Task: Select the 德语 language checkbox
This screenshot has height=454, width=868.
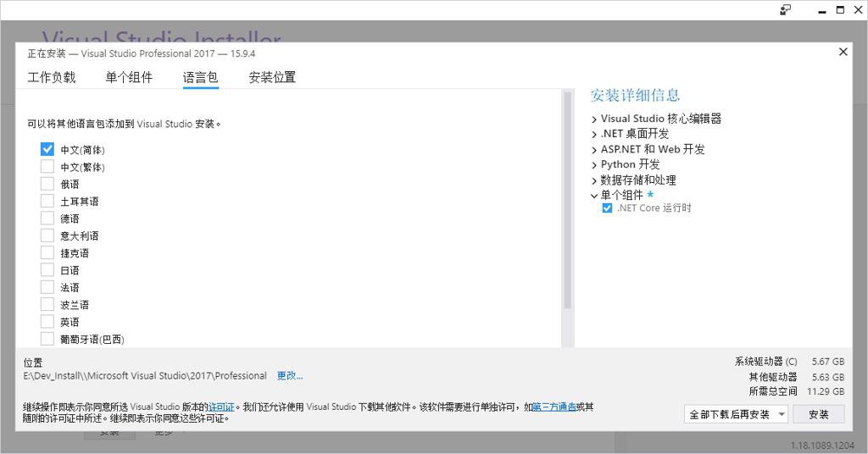Action: tap(47, 218)
